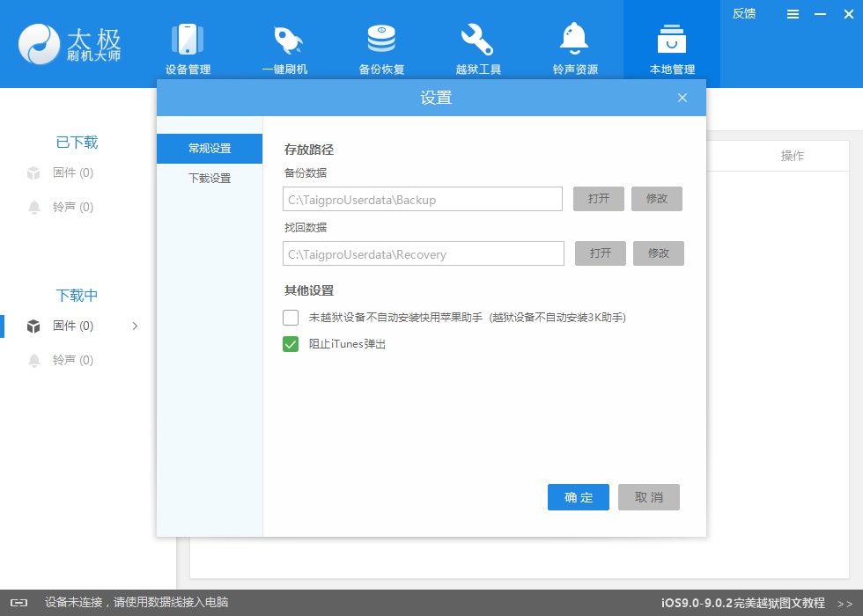863x616 pixels.
Task: Open 铃声资源 bell icon
Action: [574, 39]
